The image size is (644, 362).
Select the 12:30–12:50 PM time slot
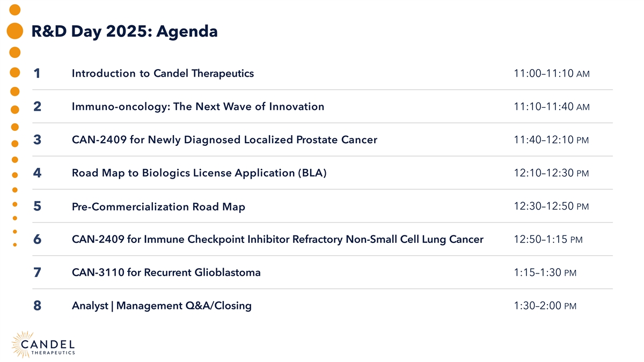551,206
